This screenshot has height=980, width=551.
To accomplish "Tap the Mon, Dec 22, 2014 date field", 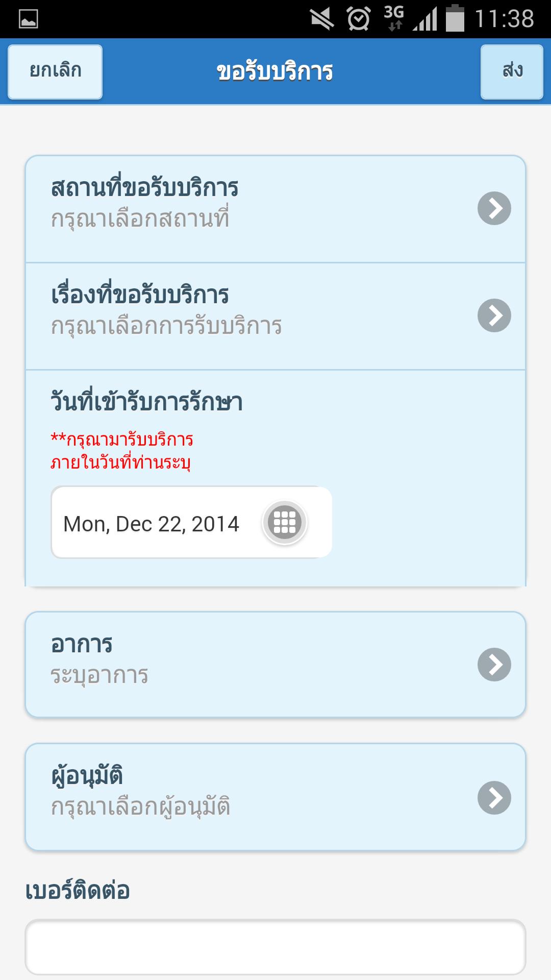I will (152, 524).
